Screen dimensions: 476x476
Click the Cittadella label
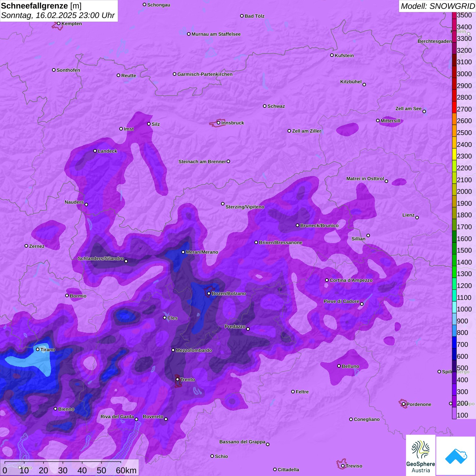coord(288,470)
